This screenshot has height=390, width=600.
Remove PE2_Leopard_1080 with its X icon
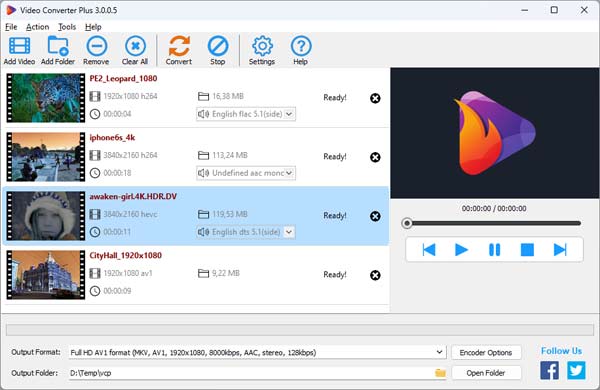pos(375,98)
